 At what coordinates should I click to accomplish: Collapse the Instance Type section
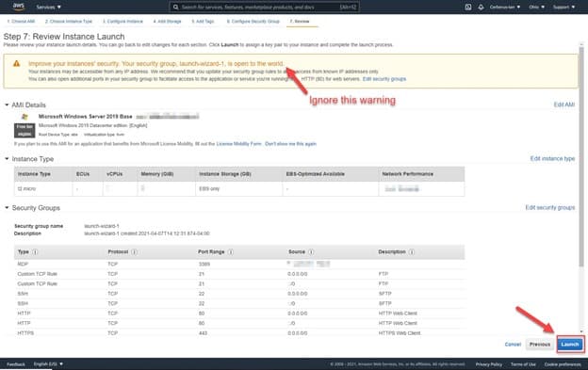pos(7,159)
